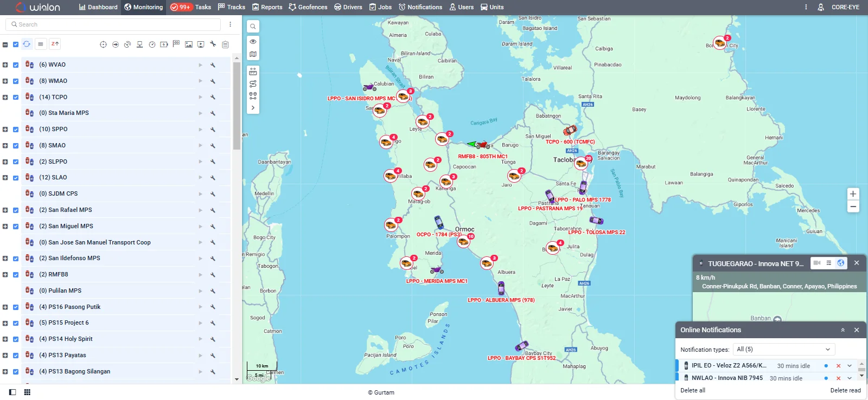The width and height of the screenshot is (868, 400).
Task: Click the routing tool icon on map
Action: pos(253,84)
